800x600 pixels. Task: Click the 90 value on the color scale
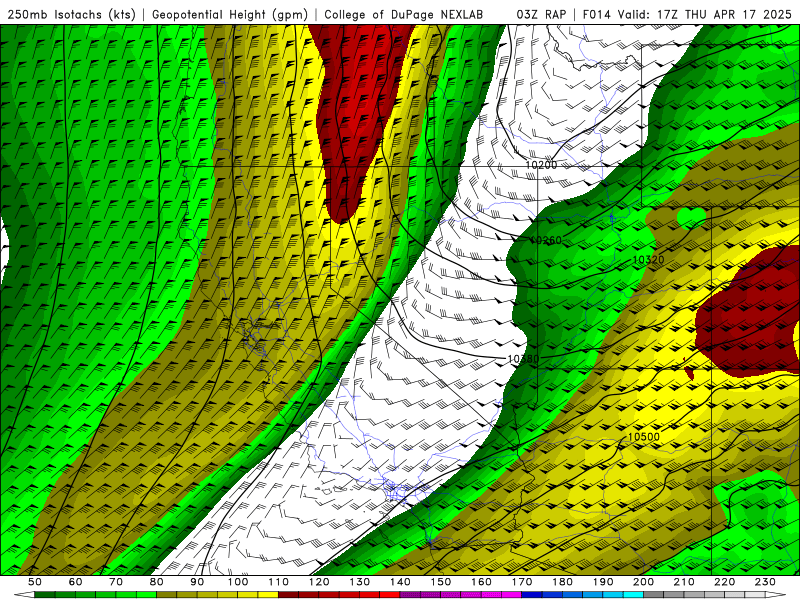click(x=197, y=582)
